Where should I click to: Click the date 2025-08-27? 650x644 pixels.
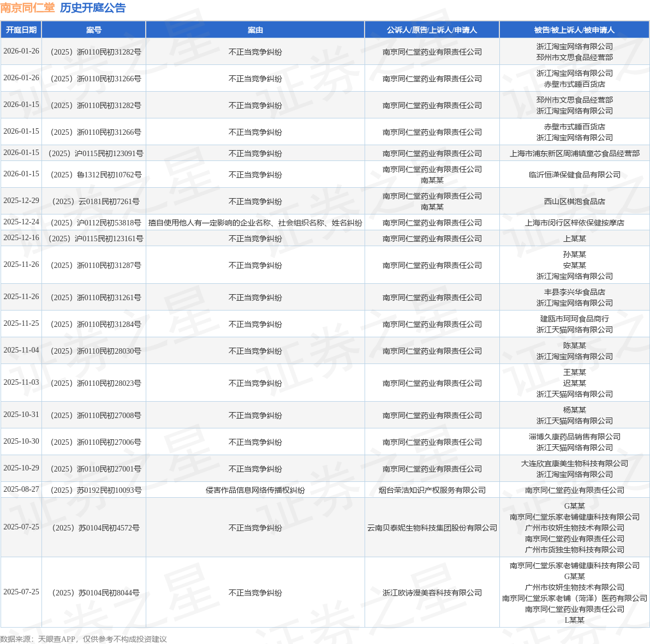(x=21, y=490)
